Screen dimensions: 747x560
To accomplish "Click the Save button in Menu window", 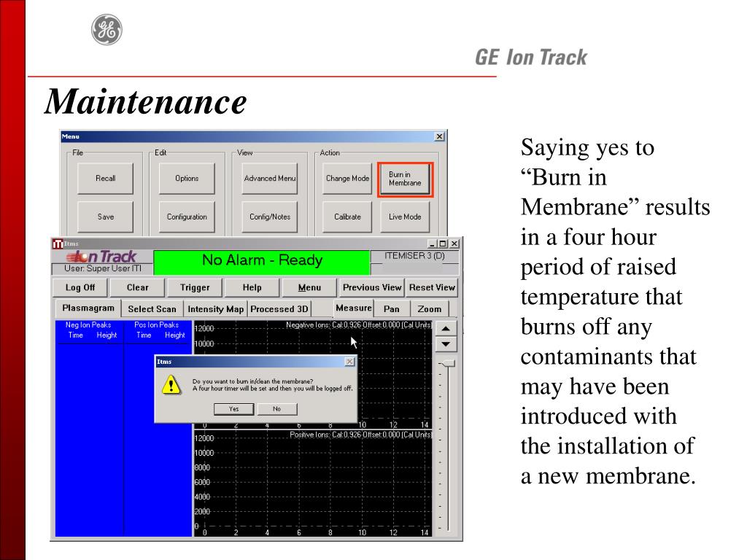I will point(105,217).
